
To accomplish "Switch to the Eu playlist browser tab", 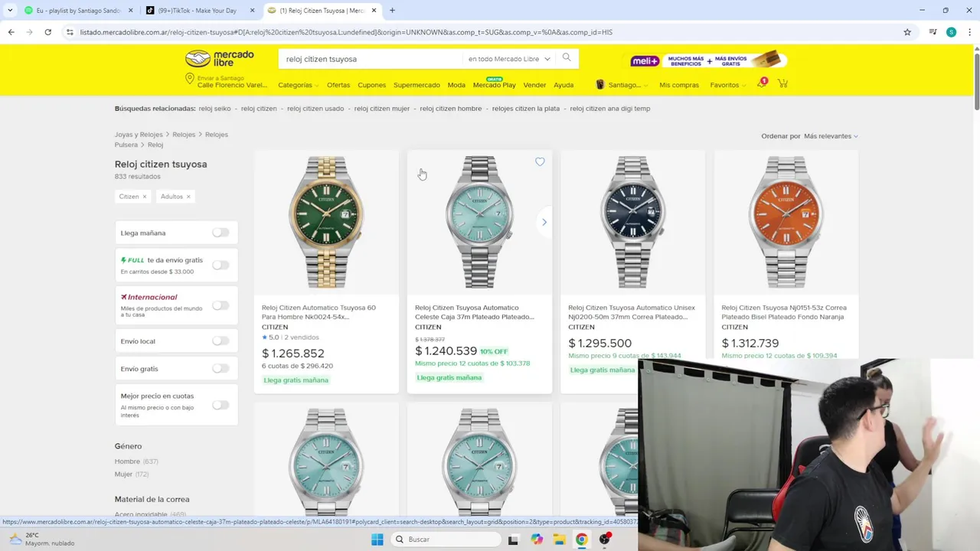I will (x=78, y=11).
